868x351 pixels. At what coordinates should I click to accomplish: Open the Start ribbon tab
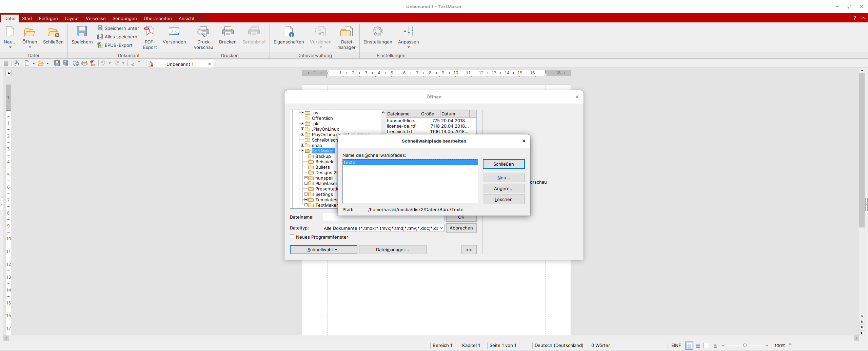[x=27, y=18]
